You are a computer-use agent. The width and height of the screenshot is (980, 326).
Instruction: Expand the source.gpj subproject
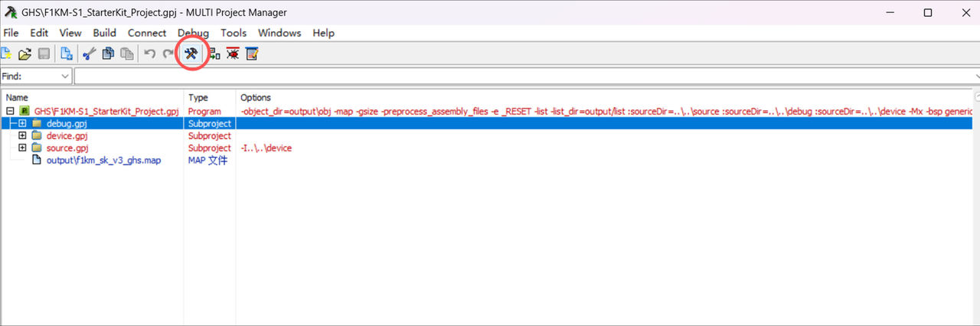[x=23, y=148]
